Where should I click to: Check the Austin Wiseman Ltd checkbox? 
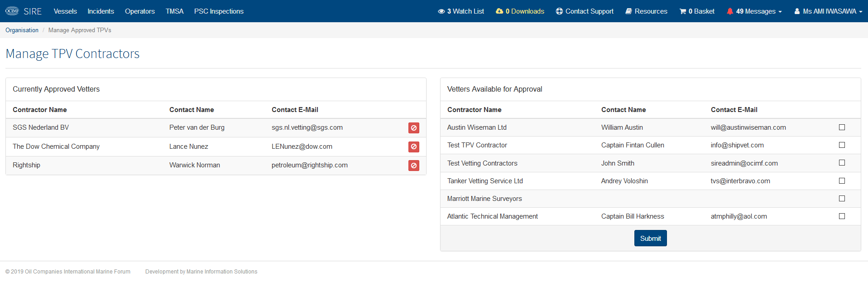[842, 127]
